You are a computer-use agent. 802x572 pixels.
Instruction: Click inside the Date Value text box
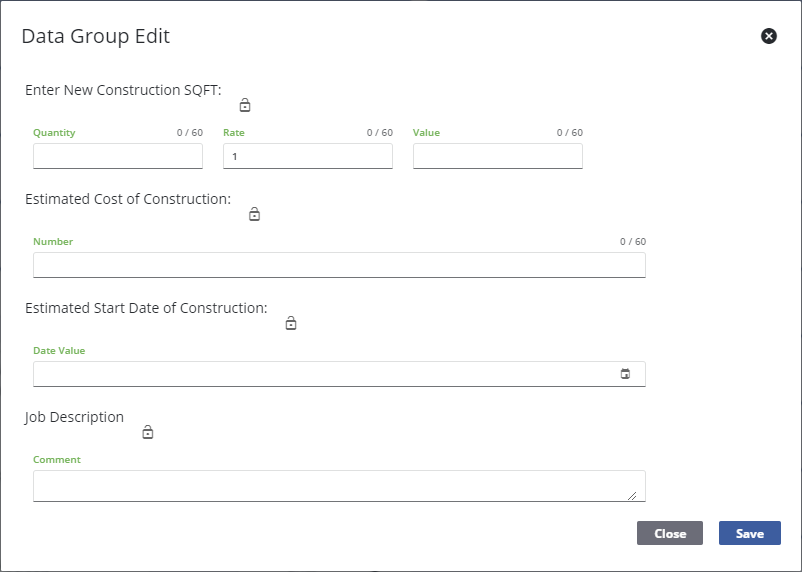(x=320, y=374)
